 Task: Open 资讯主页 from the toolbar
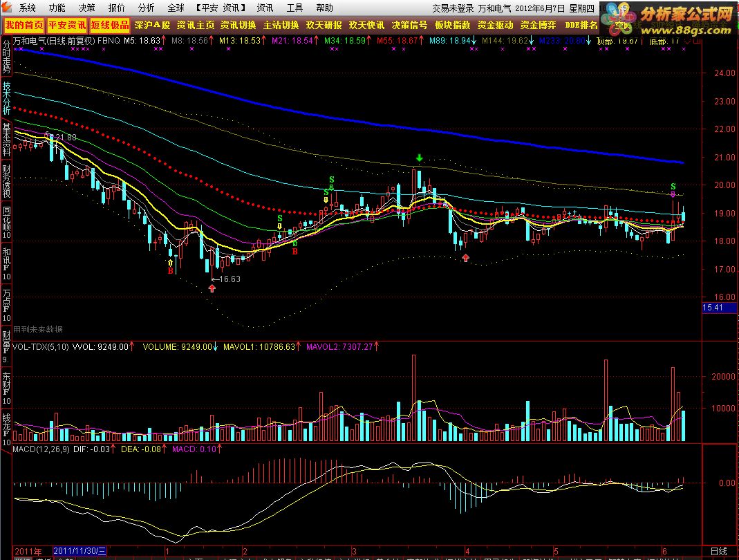[195, 25]
